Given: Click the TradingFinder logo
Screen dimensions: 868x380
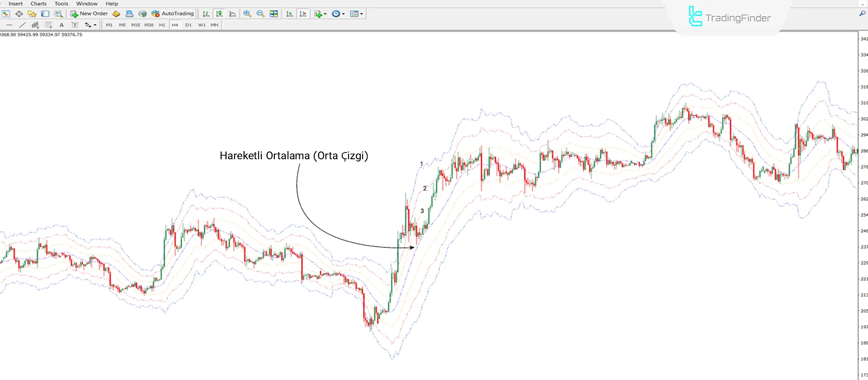Looking at the screenshot, I should point(730,17).
